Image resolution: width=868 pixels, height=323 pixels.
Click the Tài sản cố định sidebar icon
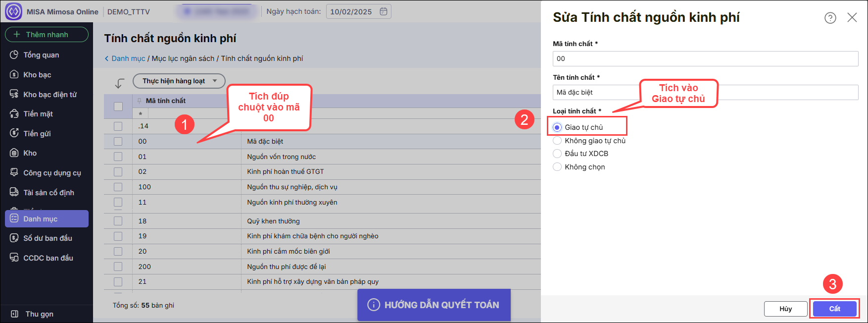(x=14, y=192)
